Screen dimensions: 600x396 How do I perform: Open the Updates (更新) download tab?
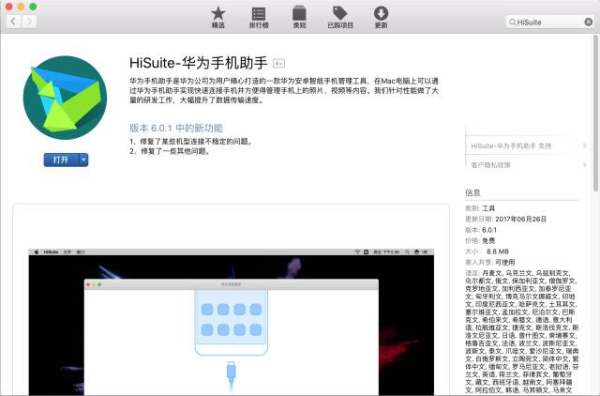[381, 17]
